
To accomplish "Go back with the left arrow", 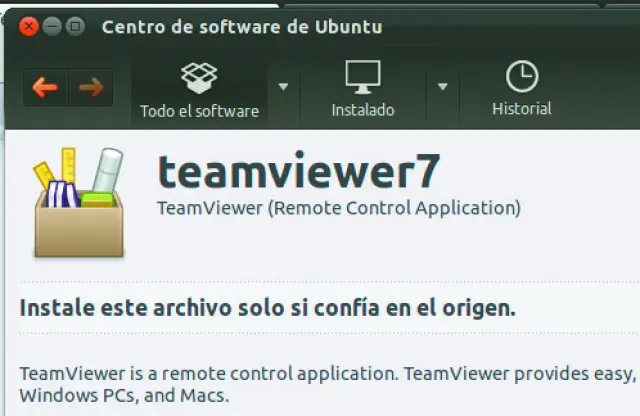I will coord(45,88).
